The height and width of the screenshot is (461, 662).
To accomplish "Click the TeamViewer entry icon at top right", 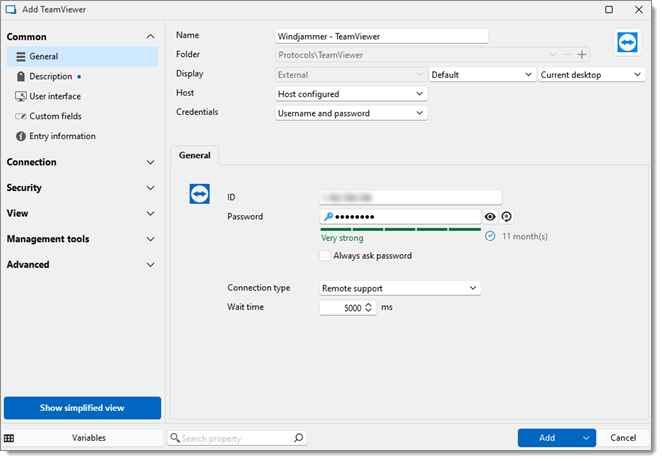I will tap(627, 43).
